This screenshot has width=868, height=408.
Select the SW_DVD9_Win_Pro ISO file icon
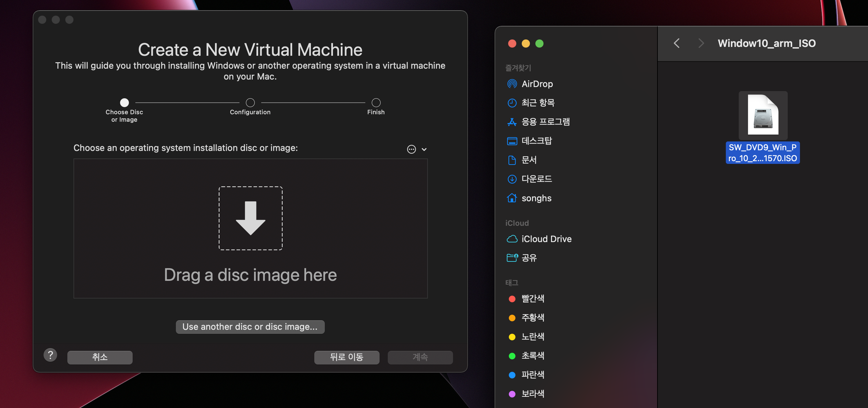(763, 116)
